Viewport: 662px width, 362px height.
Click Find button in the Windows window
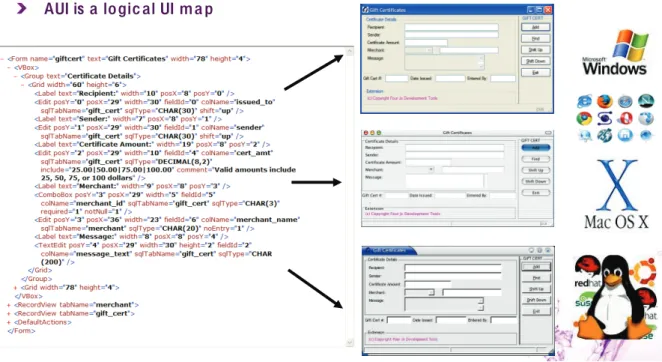(535, 38)
